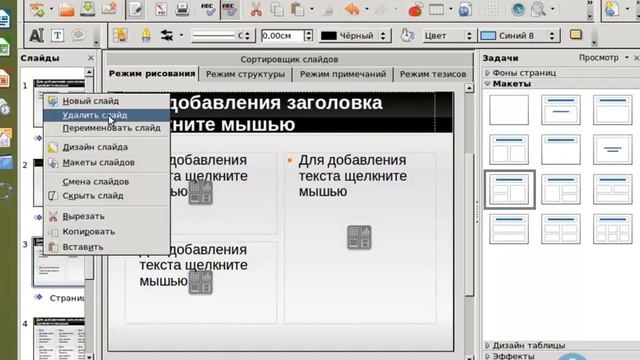Image resolution: width=640 pixels, height=360 pixels.
Task: Toggle display grid dotted icon
Action: point(492,9)
